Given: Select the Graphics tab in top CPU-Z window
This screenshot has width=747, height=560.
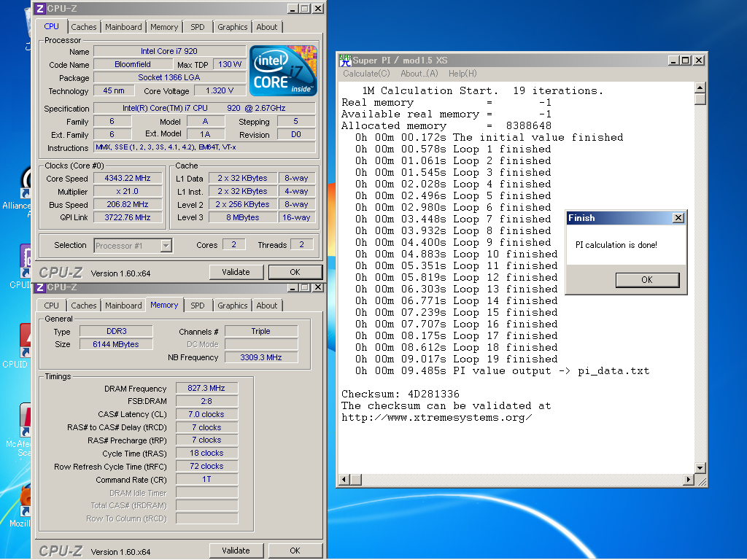Looking at the screenshot, I should [232, 27].
